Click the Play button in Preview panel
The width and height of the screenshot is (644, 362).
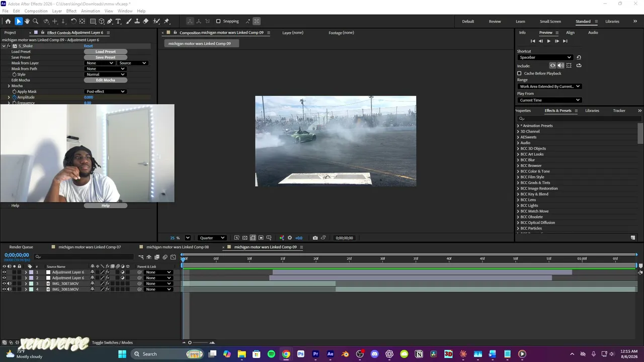click(x=548, y=41)
